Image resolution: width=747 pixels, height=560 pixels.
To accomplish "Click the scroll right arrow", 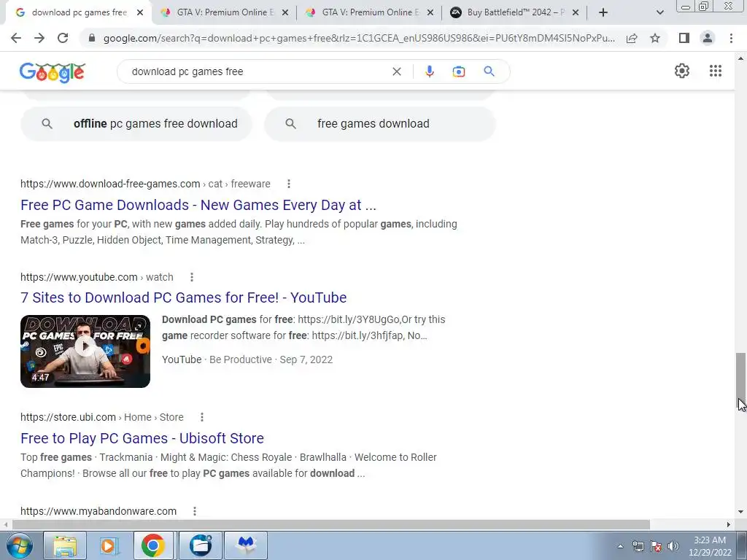I will (729, 524).
